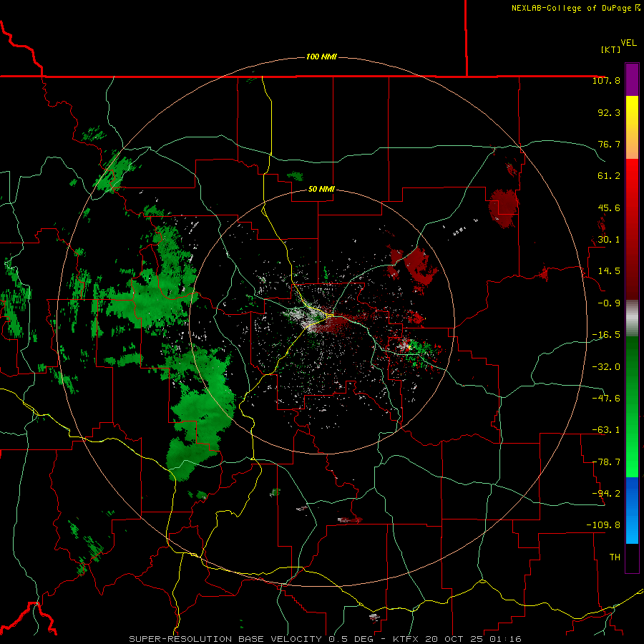Click the -0.9 velocity scale value

coord(609,303)
